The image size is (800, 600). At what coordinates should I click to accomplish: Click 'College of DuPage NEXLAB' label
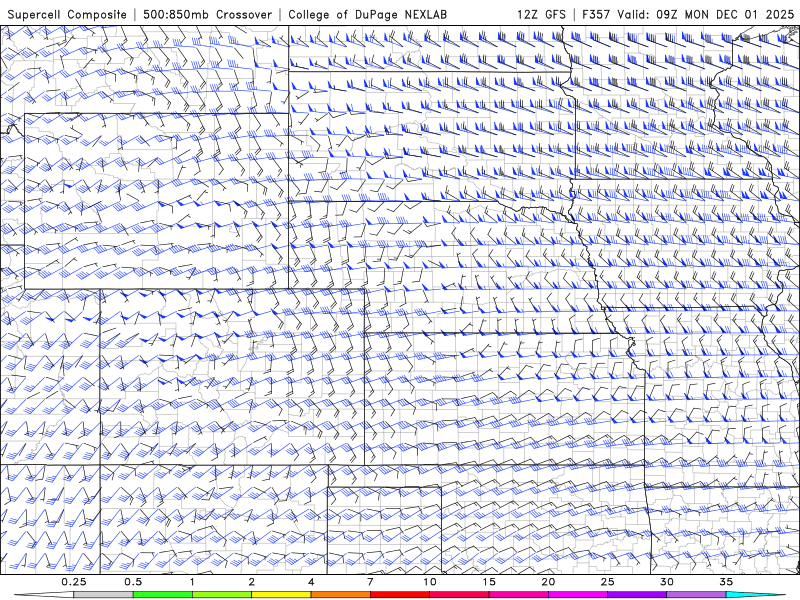pyautogui.click(x=367, y=14)
